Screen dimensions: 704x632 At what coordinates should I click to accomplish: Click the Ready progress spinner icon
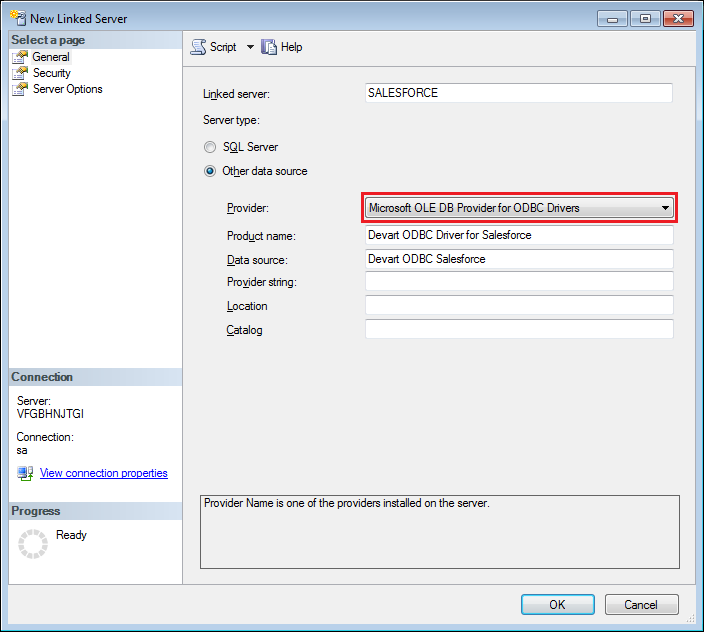coord(33,544)
